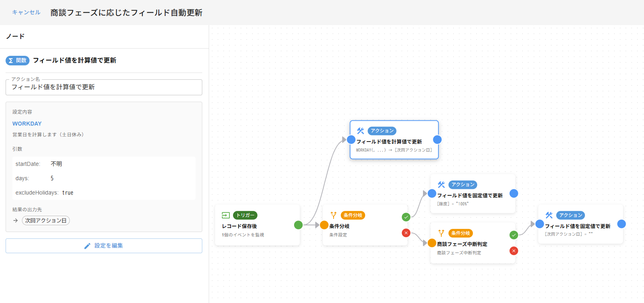The image size is (644, 303).
Task: Click the red X port on 条件分岐 node
Action: pyautogui.click(x=406, y=233)
